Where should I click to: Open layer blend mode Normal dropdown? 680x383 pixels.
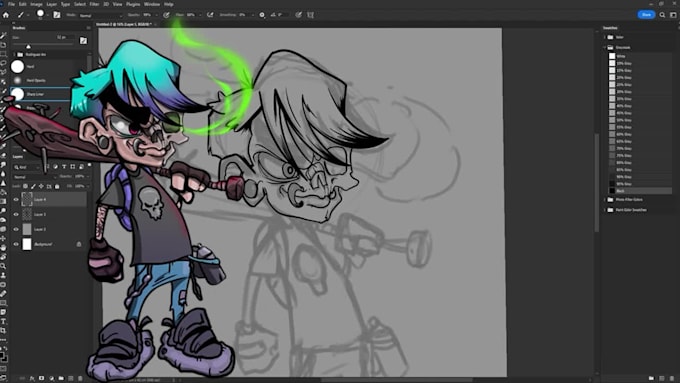35,177
